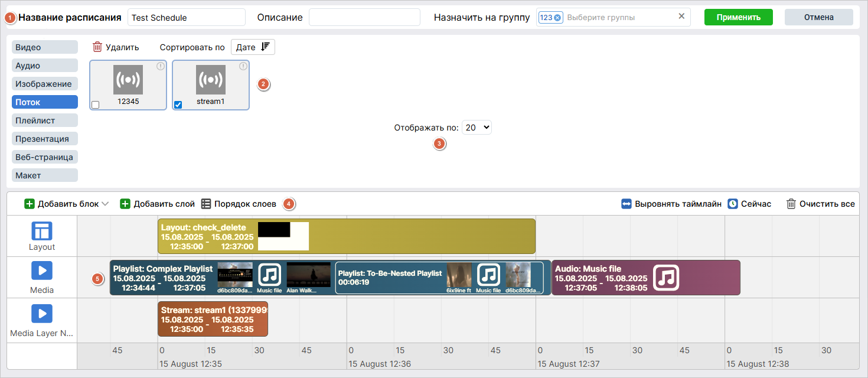Switch to the Видео media category
This screenshot has width=868, height=378.
[x=45, y=47]
